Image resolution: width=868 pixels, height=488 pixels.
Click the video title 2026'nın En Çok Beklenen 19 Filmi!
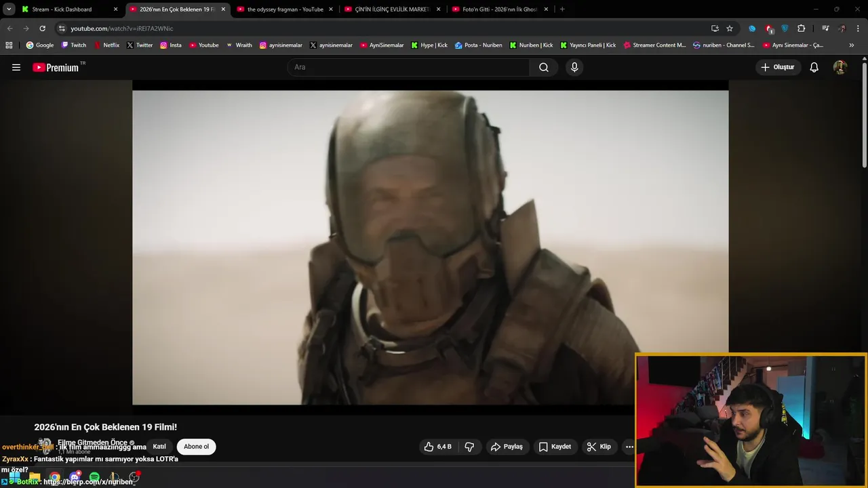click(106, 427)
